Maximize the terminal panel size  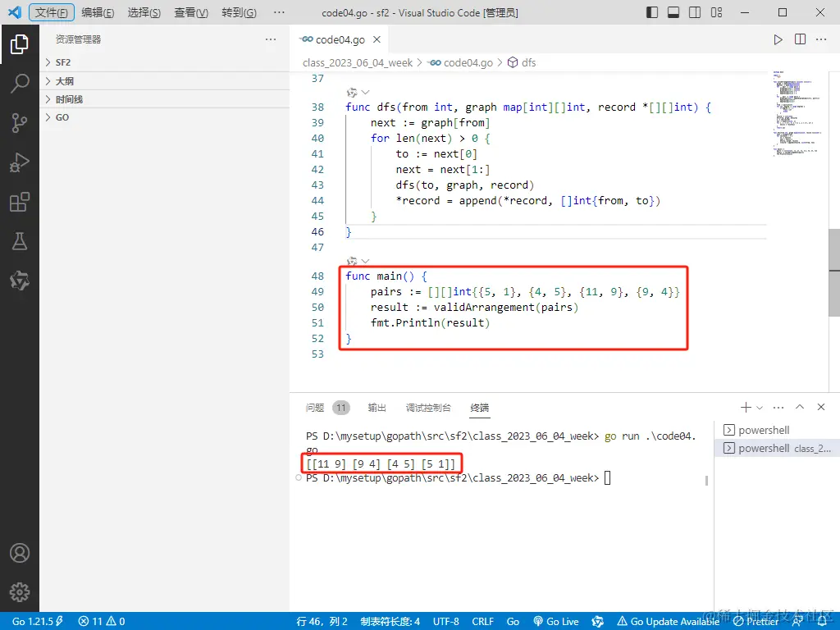point(800,407)
